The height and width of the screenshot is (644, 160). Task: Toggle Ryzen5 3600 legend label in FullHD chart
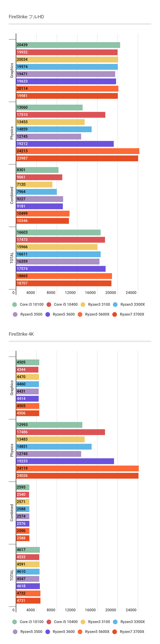(x=64, y=314)
